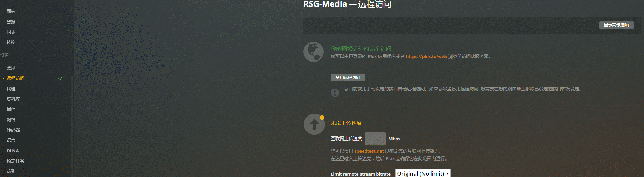644x177 pixels.
Task: Open 网络 settings
Action: [11, 120]
